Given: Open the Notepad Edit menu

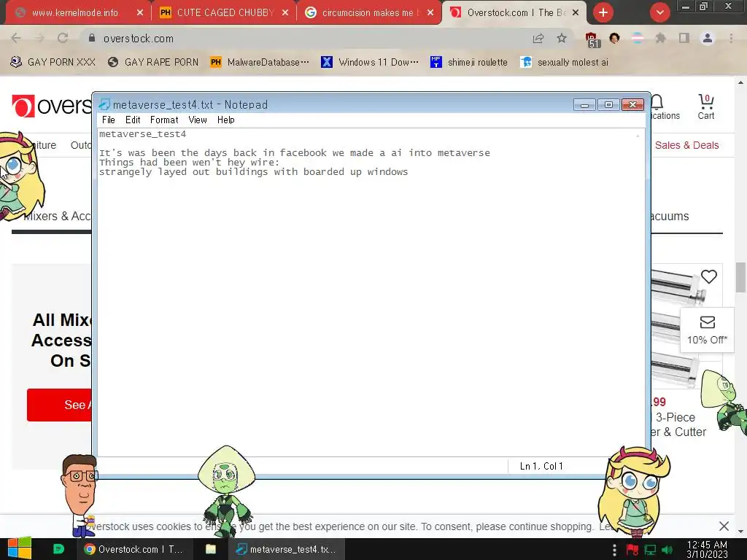Looking at the screenshot, I should [133, 120].
